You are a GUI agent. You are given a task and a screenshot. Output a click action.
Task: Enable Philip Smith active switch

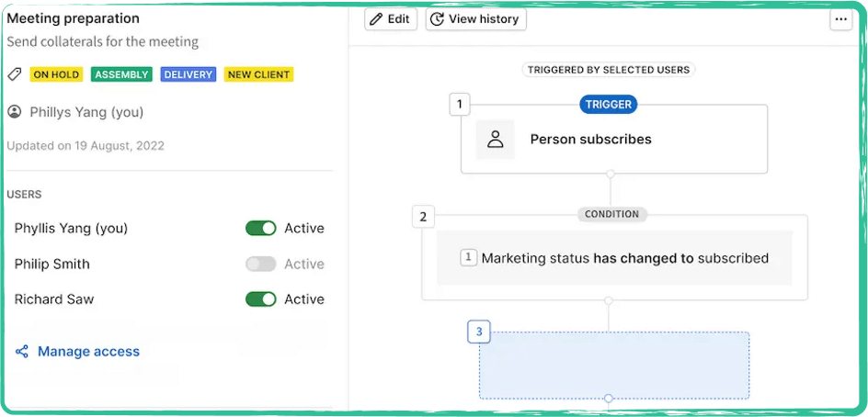[x=261, y=265]
